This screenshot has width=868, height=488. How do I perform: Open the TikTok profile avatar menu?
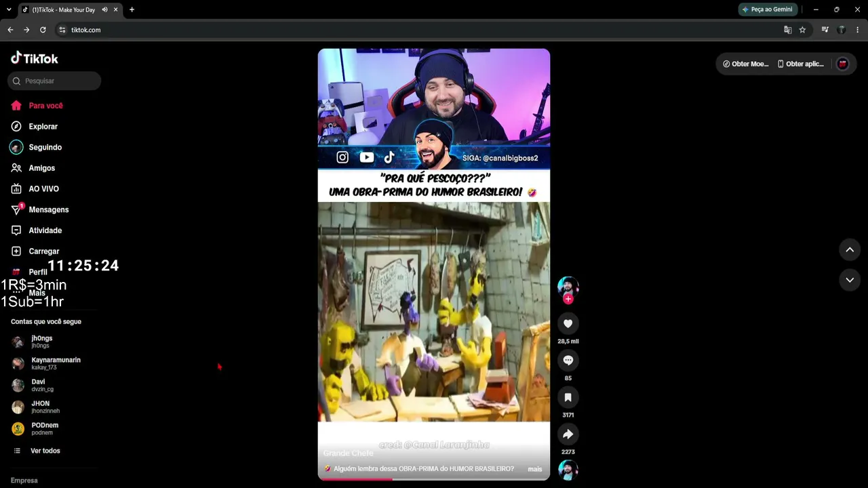[843, 64]
